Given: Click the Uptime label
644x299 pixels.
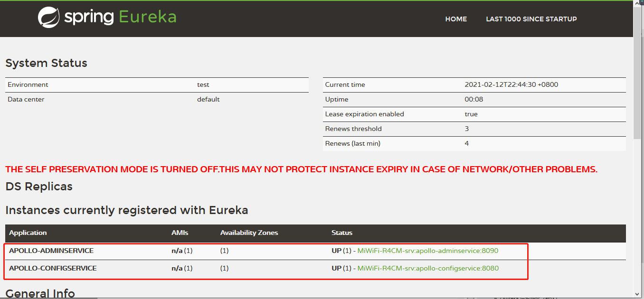Looking at the screenshot, I should click(337, 99).
